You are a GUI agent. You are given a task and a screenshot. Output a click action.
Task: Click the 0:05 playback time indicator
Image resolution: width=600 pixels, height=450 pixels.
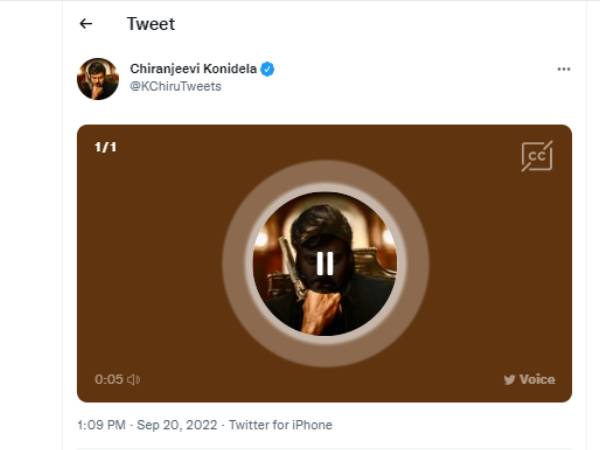[x=109, y=380]
